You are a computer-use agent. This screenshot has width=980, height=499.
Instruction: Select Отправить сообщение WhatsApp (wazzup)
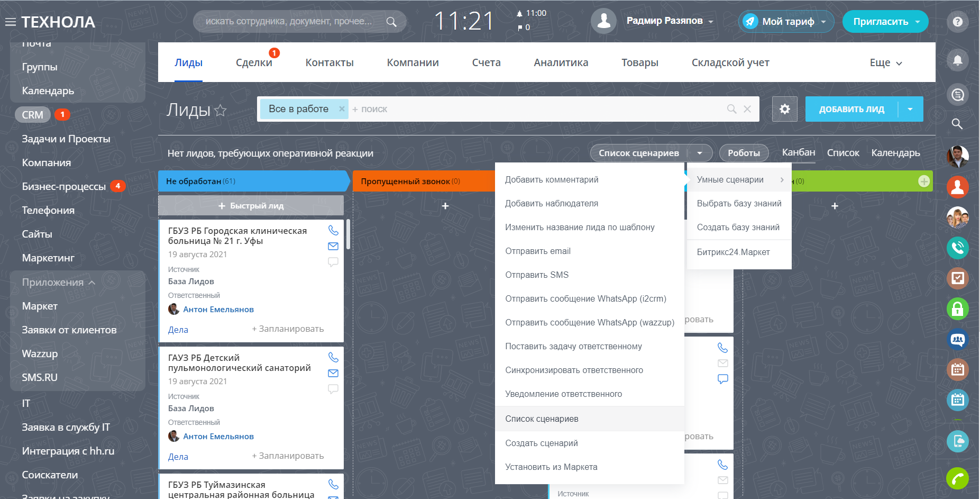[x=590, y=323]
